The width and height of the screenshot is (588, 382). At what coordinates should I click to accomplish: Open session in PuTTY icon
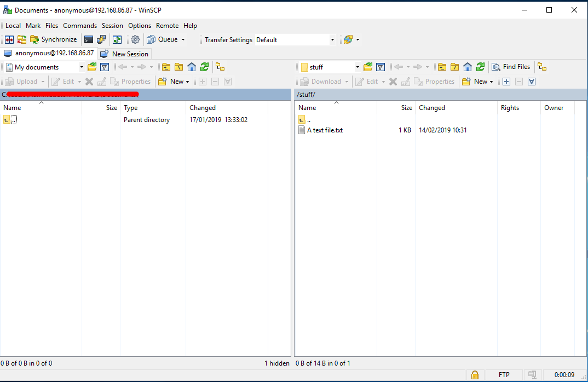coord(101,39)
